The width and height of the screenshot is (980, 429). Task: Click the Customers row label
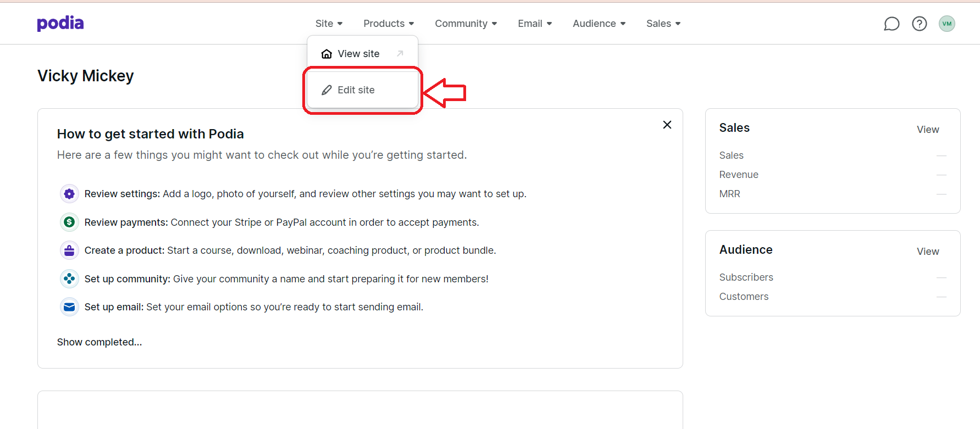744,297
